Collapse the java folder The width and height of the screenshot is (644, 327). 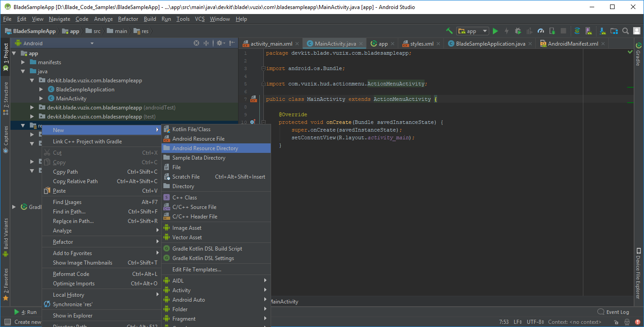(x=23, y=71)
